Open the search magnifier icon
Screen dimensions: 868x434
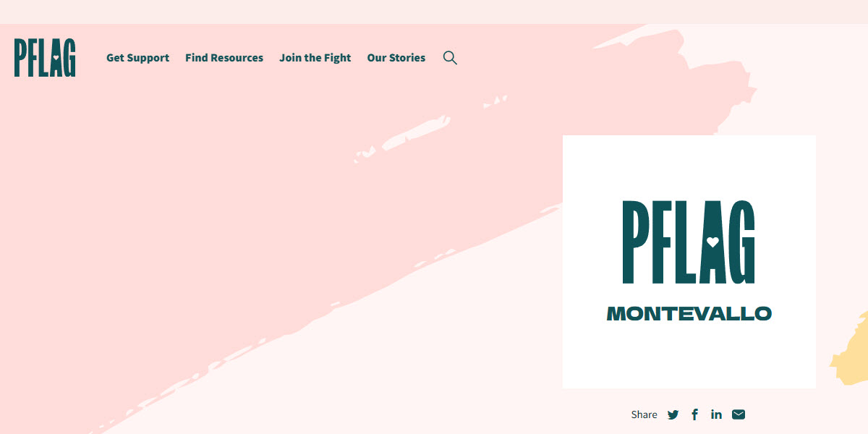(450, 58)
